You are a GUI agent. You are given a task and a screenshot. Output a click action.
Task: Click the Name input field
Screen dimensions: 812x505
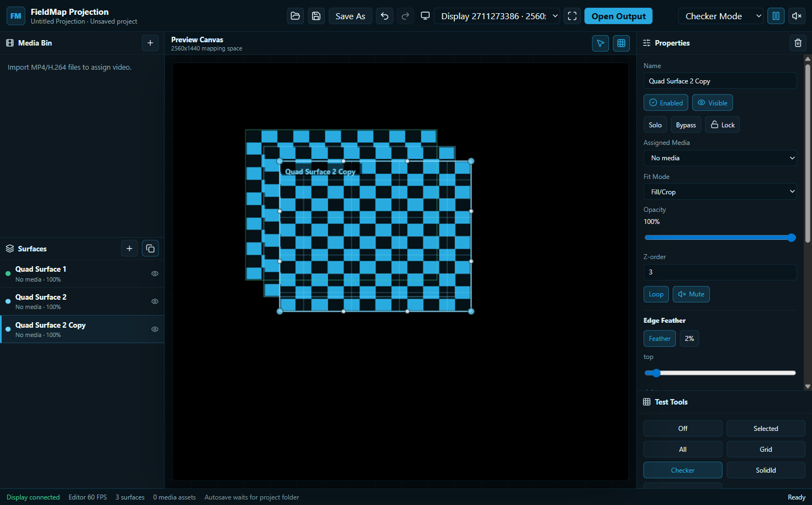coord(720,81)
